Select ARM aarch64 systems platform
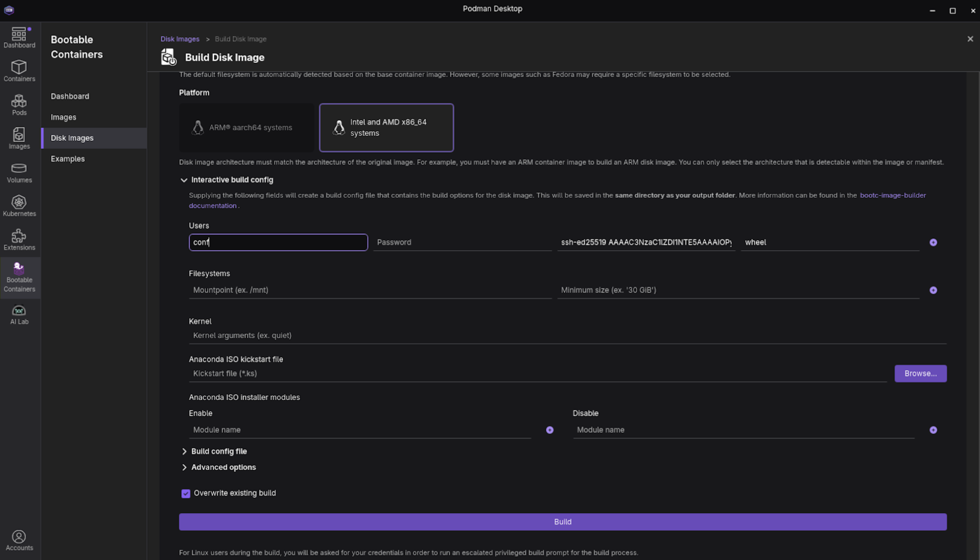Image resolution: width=980 pixels, height=560 pixels. click(x=246, y=127)
